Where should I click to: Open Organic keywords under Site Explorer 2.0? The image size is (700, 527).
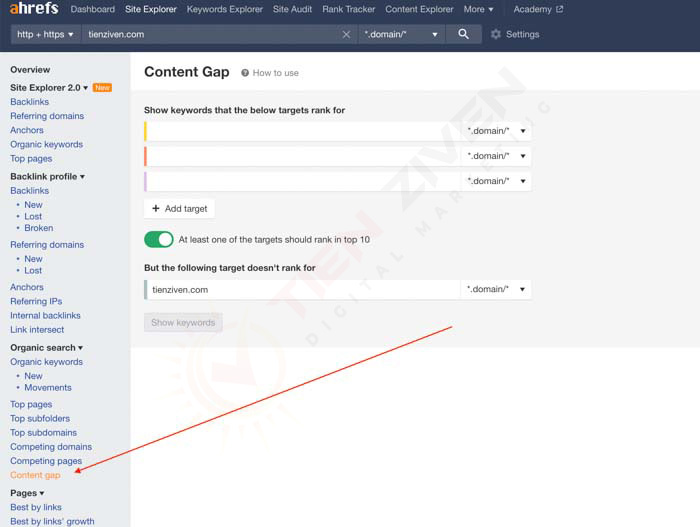tap(46, 144)
